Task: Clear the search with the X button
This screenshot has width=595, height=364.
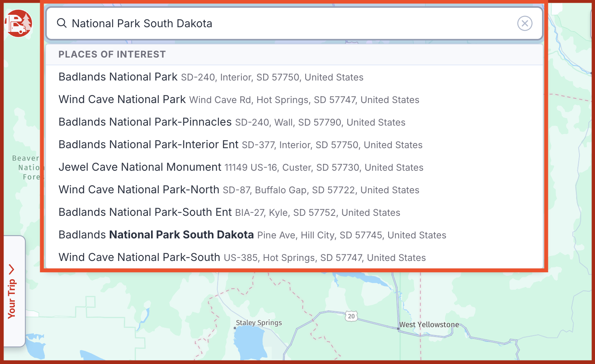Action: point(525,23)
